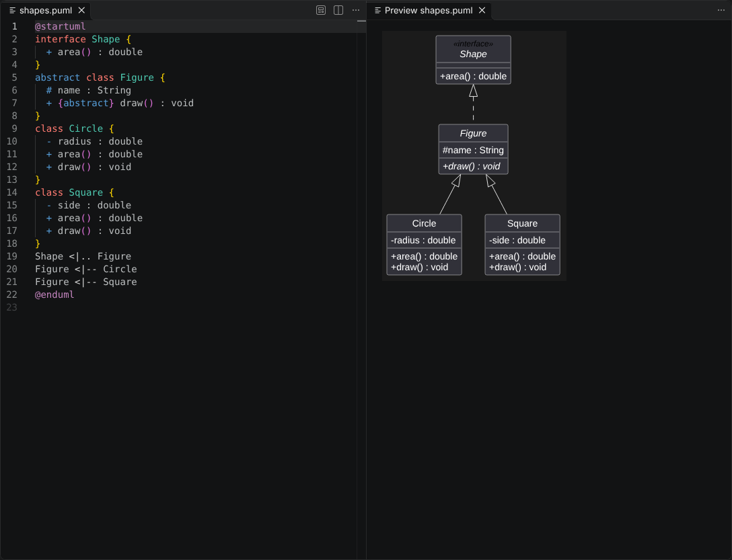Click line number 22 in gutter
732x560 pixels.
point(11,295)
